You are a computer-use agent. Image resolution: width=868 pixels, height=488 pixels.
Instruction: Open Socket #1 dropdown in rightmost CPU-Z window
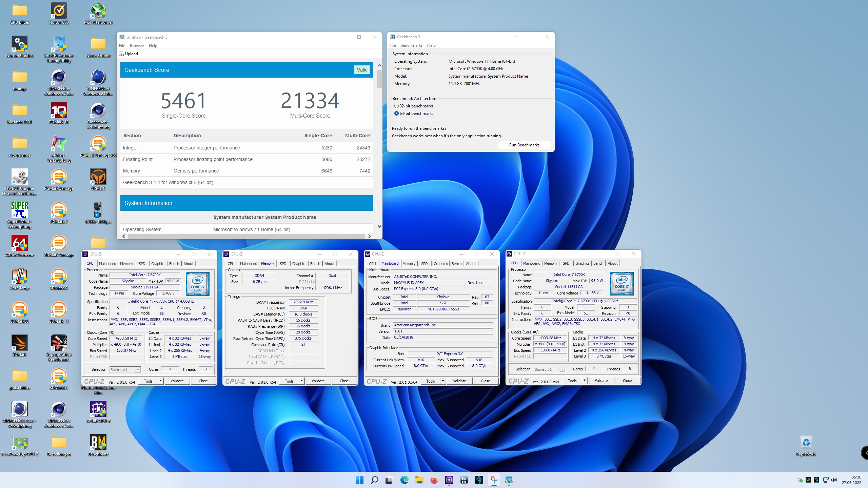tap(549, 369)
